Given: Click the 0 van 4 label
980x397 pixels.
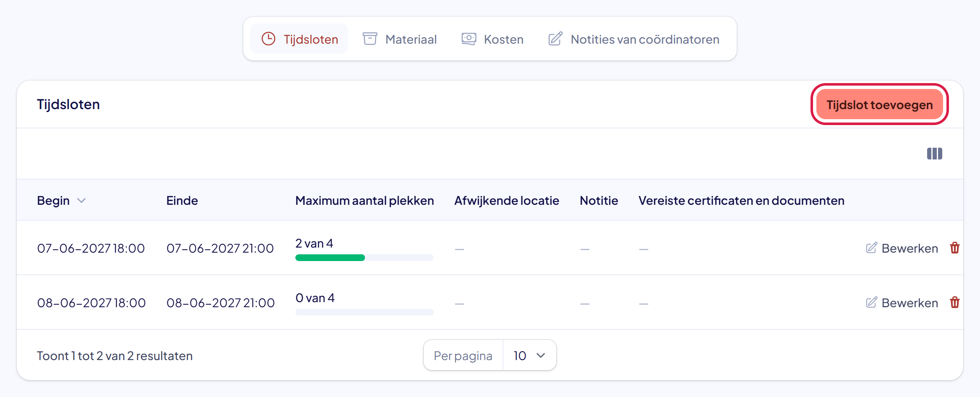Looking at the screenshot, I should 315,298.
